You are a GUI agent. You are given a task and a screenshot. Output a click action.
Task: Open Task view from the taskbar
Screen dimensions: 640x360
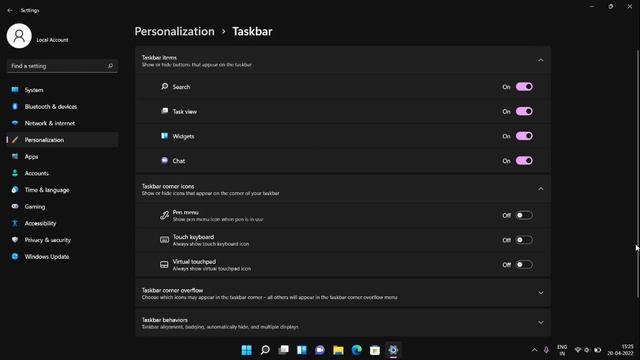[x=283, y=350]
